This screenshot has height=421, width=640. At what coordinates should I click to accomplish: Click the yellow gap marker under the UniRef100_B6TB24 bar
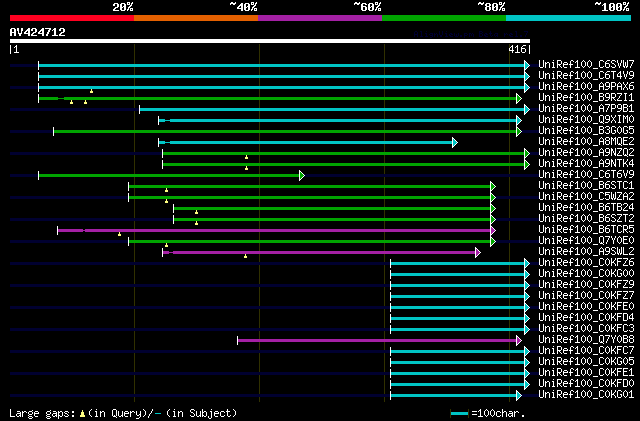point(197,212)
